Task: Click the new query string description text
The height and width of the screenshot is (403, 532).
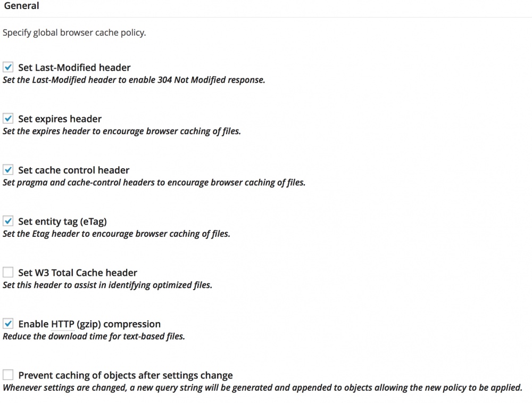Action: click(262, 388)
